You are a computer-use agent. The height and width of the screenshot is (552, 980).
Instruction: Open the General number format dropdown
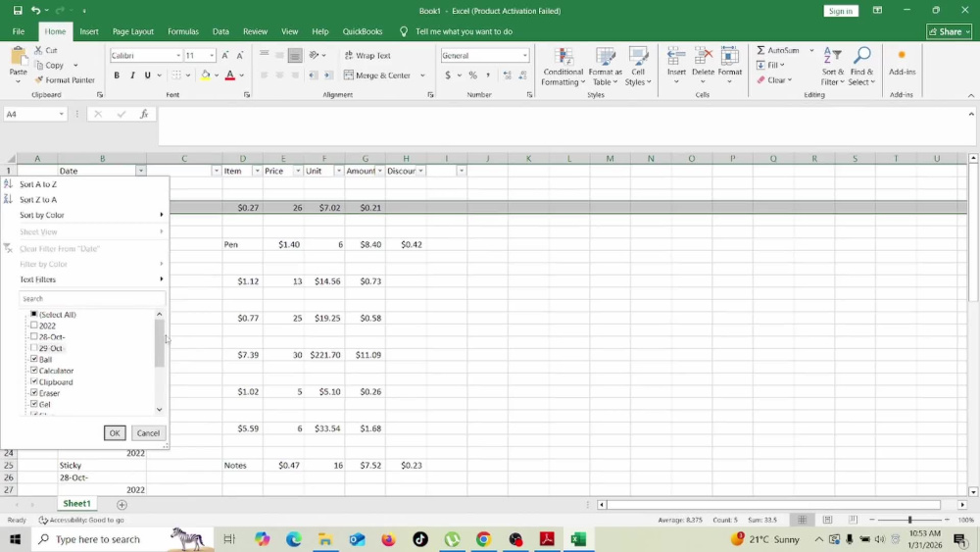tap(524, 56)
